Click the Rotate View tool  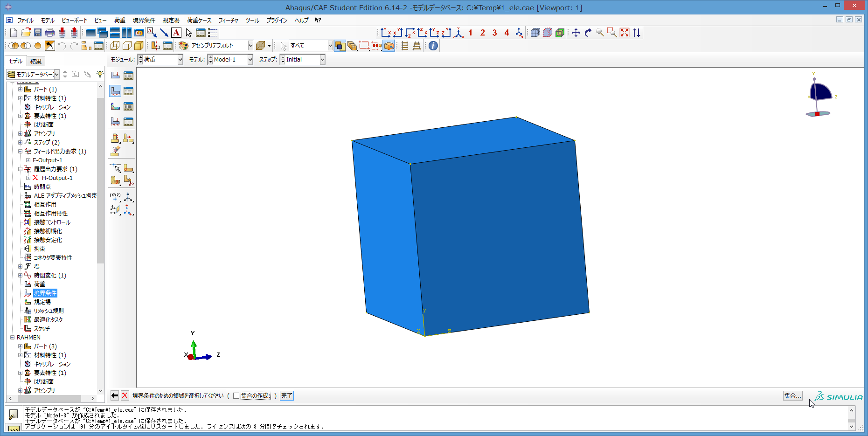[x=588, y=33]
